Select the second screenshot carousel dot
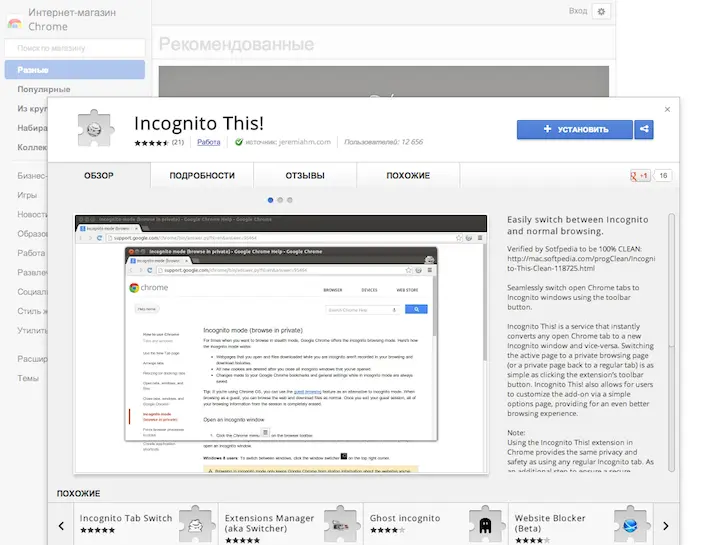Viewport: 720px width, 545px height. pos(280,200)
